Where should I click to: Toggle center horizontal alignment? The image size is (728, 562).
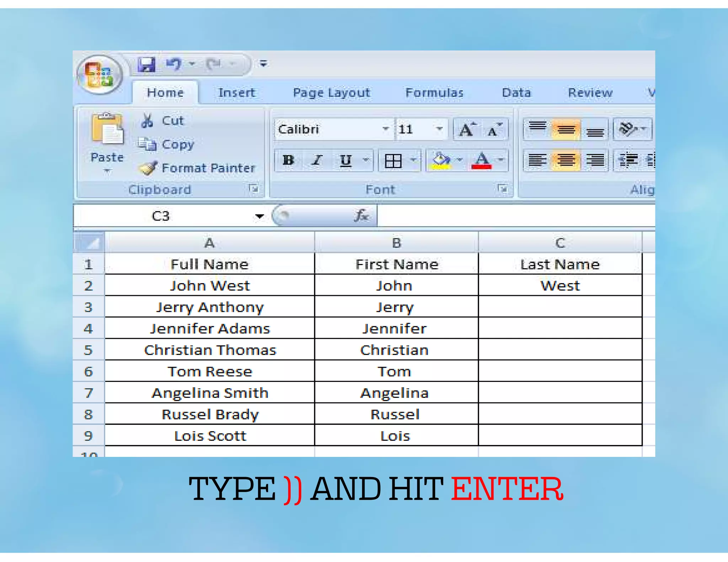click(x=566, y=160)
